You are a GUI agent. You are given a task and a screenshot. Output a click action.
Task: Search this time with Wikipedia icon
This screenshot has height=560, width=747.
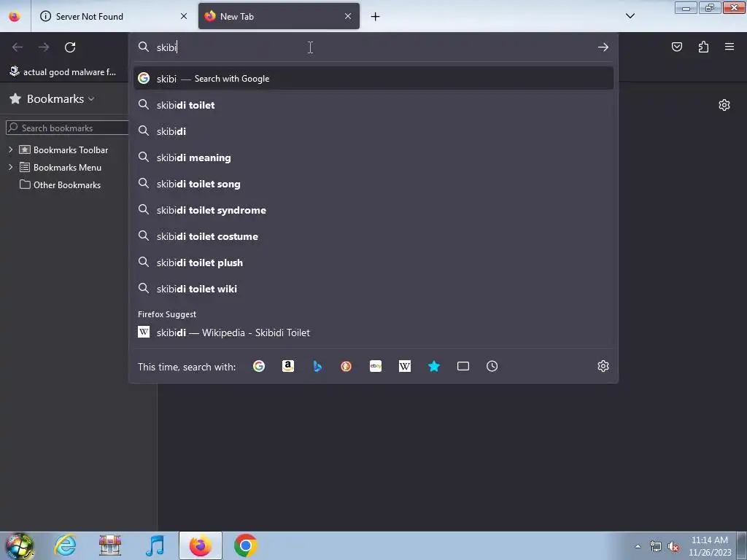click(x=404, y=366)
